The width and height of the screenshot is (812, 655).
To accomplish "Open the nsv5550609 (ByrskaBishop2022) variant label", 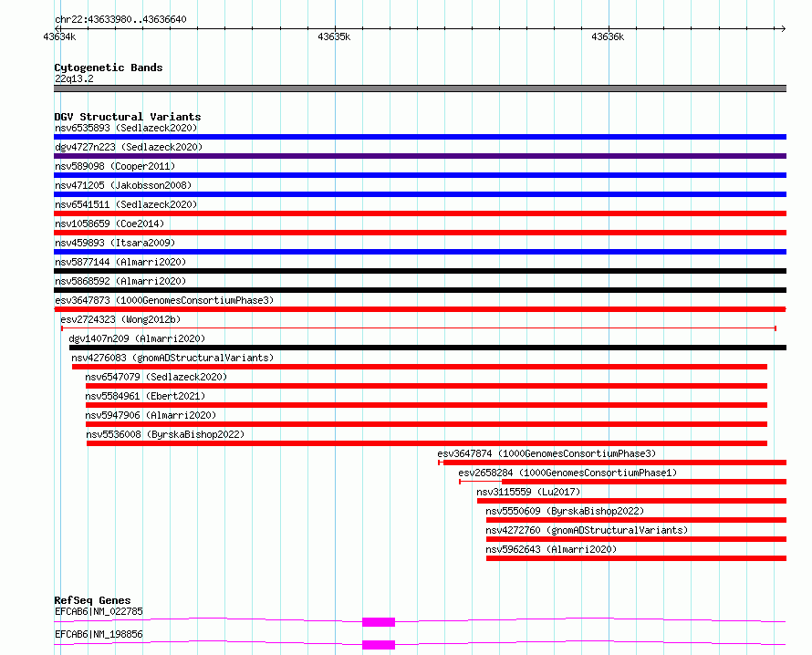I will click(565, 511).
